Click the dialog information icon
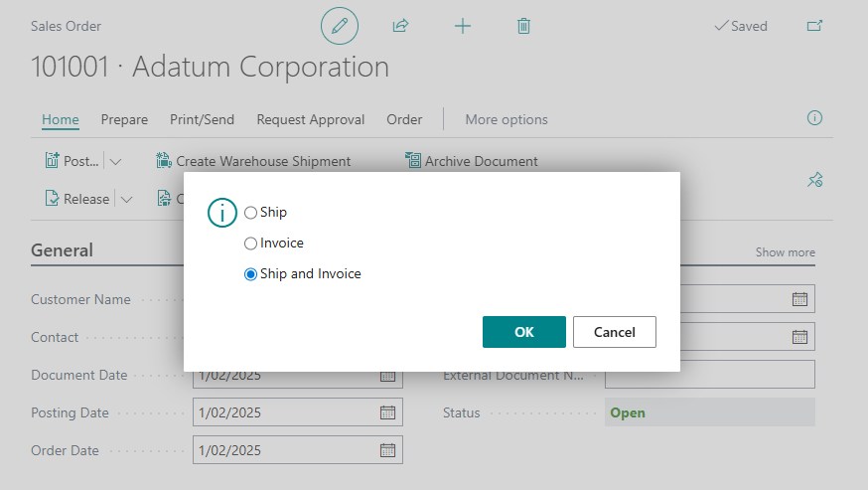 coord(222,213)
